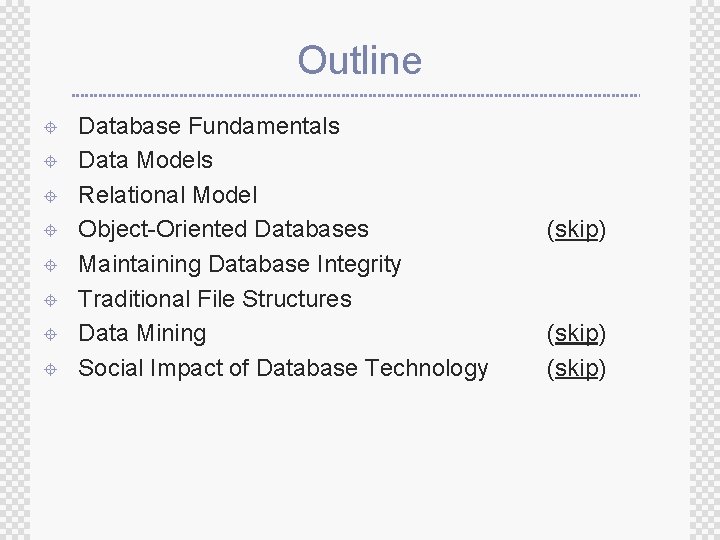The height and width of the screenshot is (540, 720).
Task: Select the Database Fundamentals outline item
Action: pyautogui.click(x=209, y=126)
